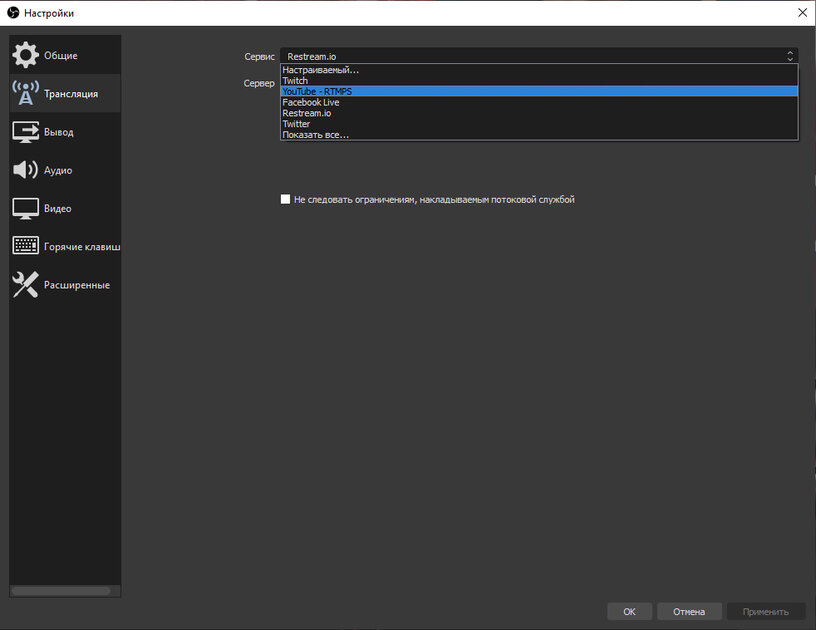Image resolution: width=816 pixels, height=630 pixels.
Task: Collapse the Сервис dropdown arrow
Action: pyautogui.click(x=789, y=56)
